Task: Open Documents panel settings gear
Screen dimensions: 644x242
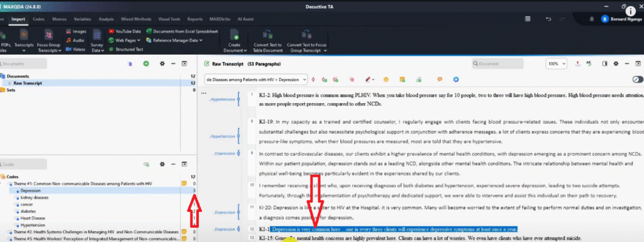Action: 162,63
